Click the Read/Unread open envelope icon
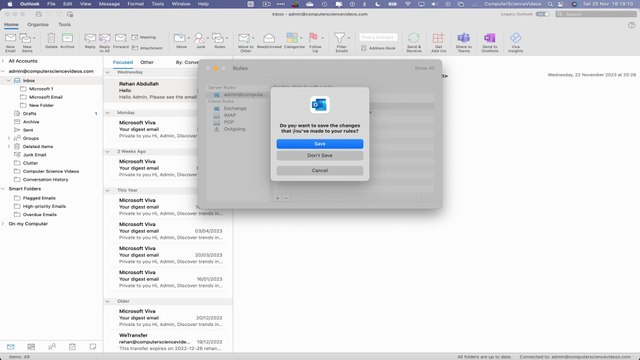This screenshot has width=640, height=360. point(269,38)
